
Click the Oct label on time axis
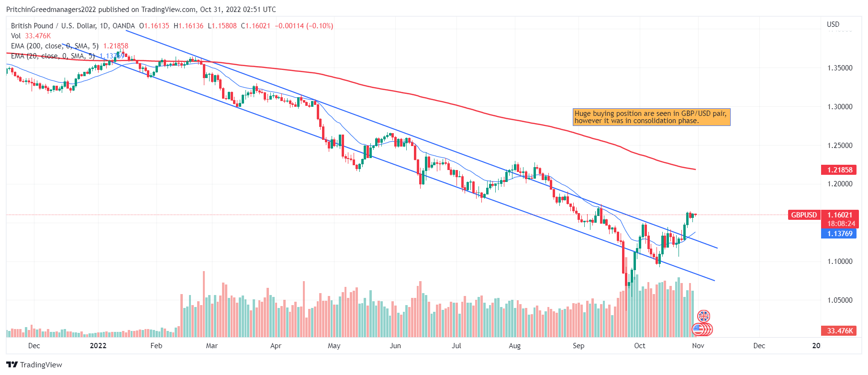639,346
